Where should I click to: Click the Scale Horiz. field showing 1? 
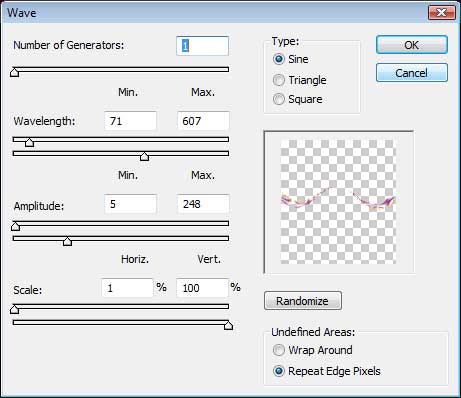(127, 288)
